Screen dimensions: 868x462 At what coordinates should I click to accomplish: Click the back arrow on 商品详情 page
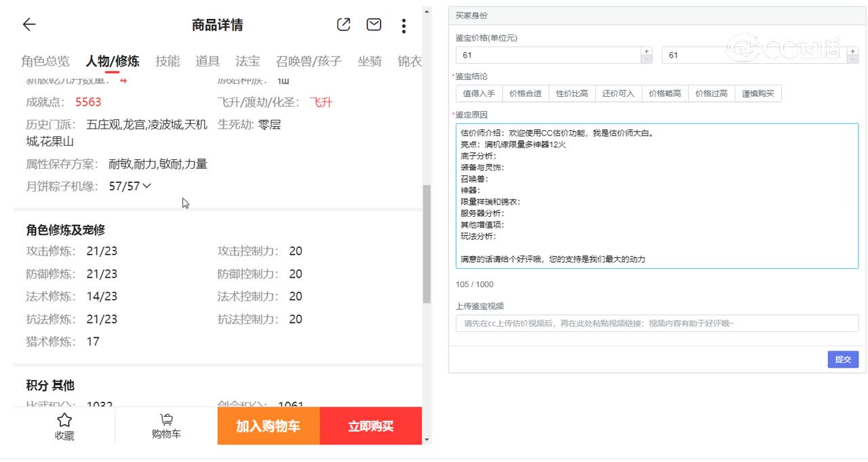coord(28,25)
